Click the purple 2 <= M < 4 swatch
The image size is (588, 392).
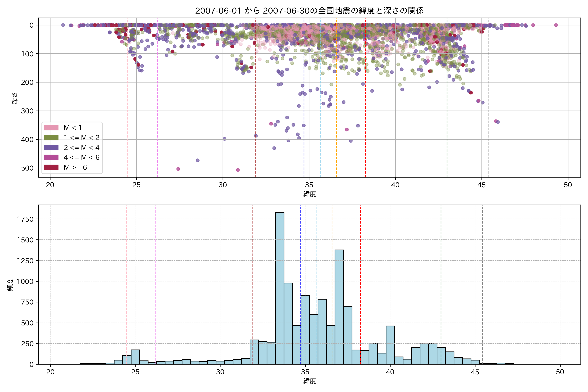[x=51, y=147]
